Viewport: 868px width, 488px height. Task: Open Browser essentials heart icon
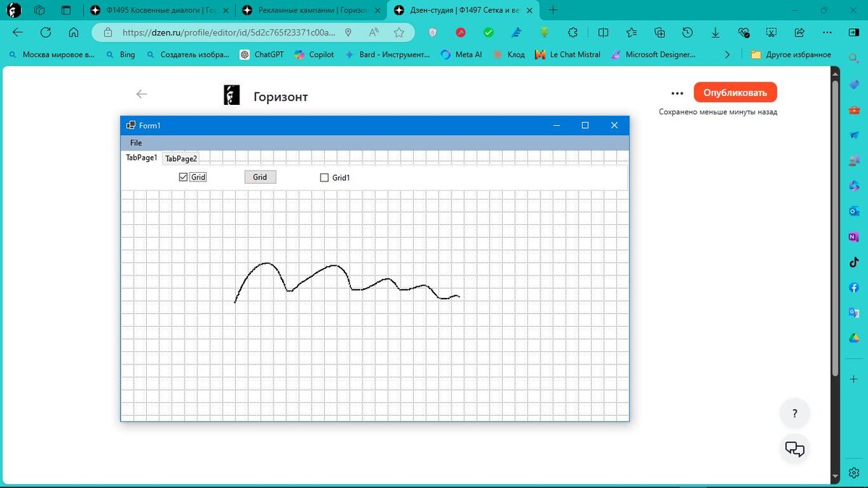pyautogui.click(x=744, y=33)
